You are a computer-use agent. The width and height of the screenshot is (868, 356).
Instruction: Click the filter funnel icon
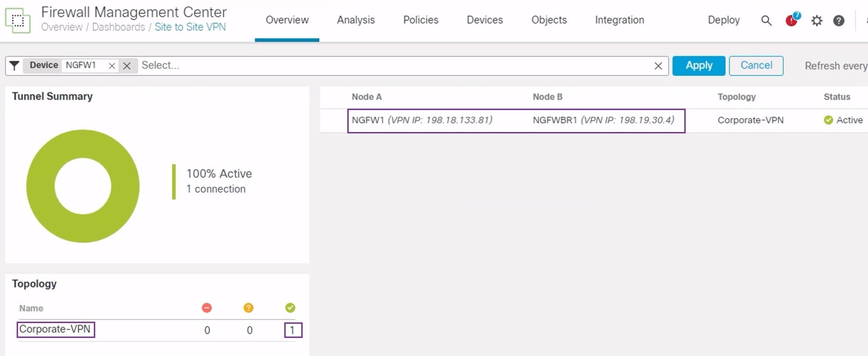click(14, 65)
